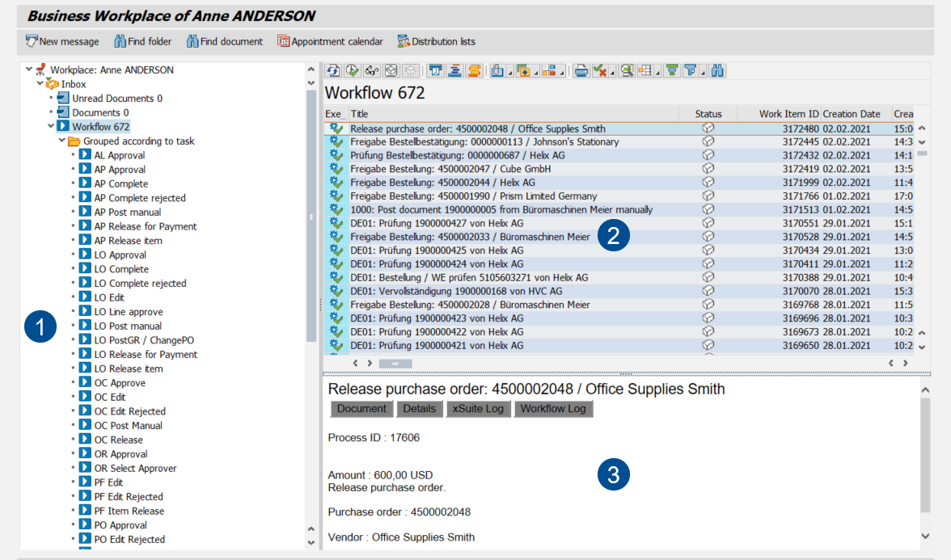Collapse the Workflow 672 tree node
This screenshot has height=560, width=951.
pos(51,127)
